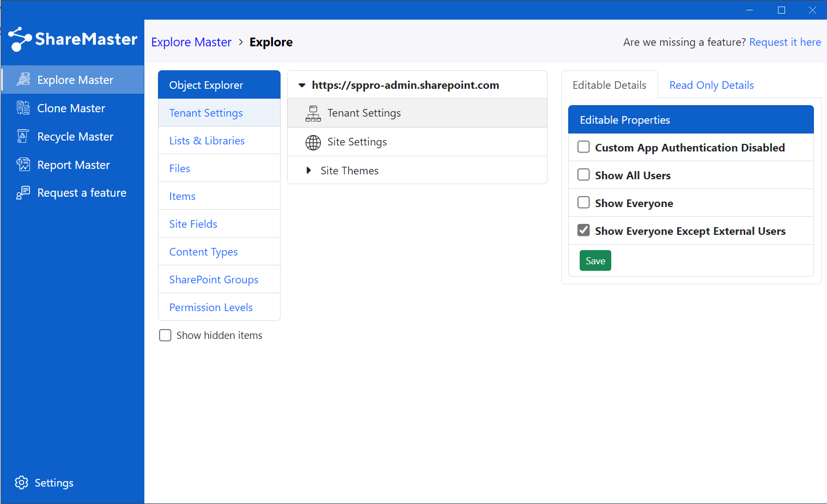Select Site Fields in Object Explorer

[219, 224]
